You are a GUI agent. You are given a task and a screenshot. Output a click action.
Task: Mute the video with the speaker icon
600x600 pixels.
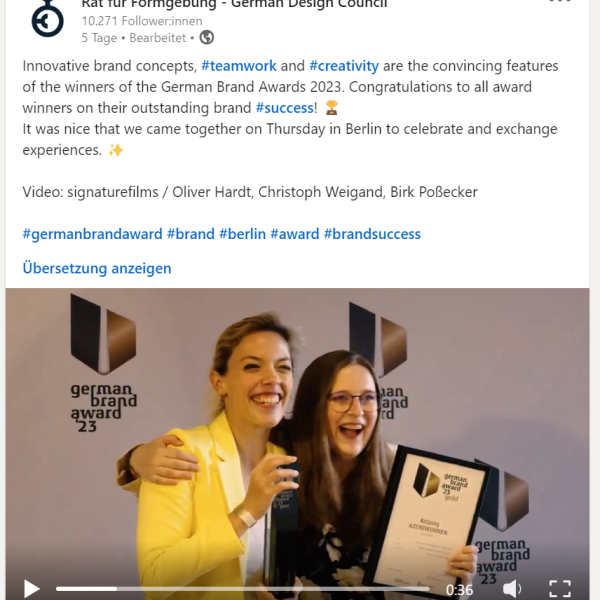click(512, 589)
